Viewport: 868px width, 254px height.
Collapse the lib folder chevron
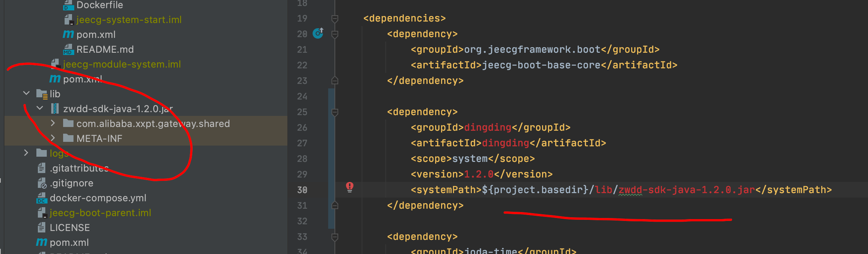(26, 94)
